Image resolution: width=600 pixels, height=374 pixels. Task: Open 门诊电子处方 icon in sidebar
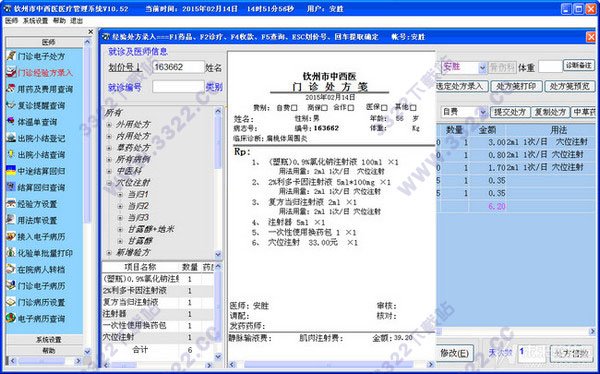pyautogui.click(x=11, y=56)
